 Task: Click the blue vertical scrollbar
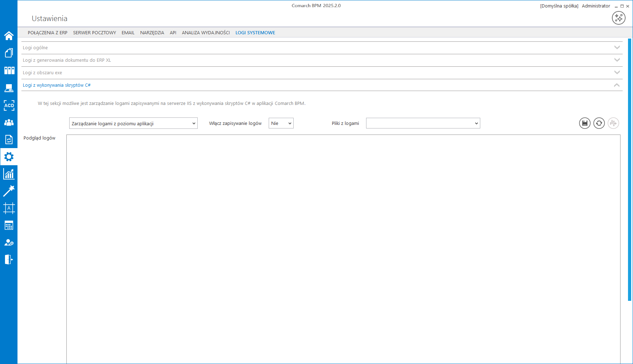coord(630,170)
